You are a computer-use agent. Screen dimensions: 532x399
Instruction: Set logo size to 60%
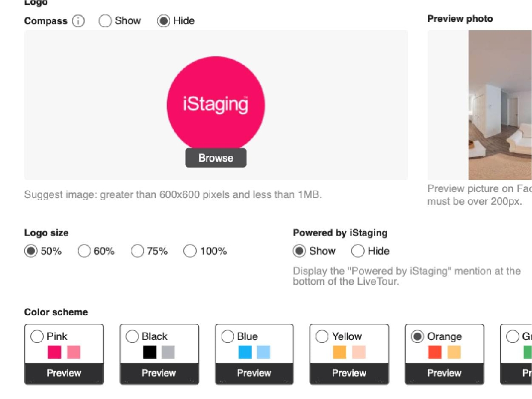pos(84,251)
